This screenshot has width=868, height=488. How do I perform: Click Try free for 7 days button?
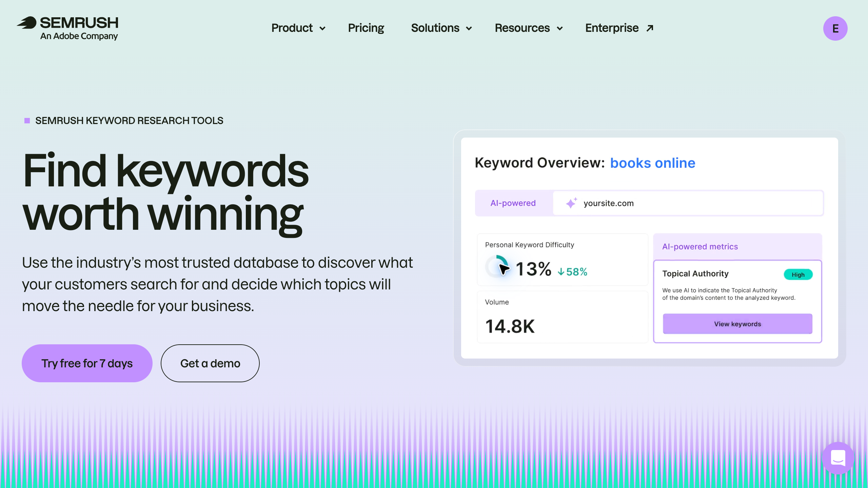click(87, 363)
